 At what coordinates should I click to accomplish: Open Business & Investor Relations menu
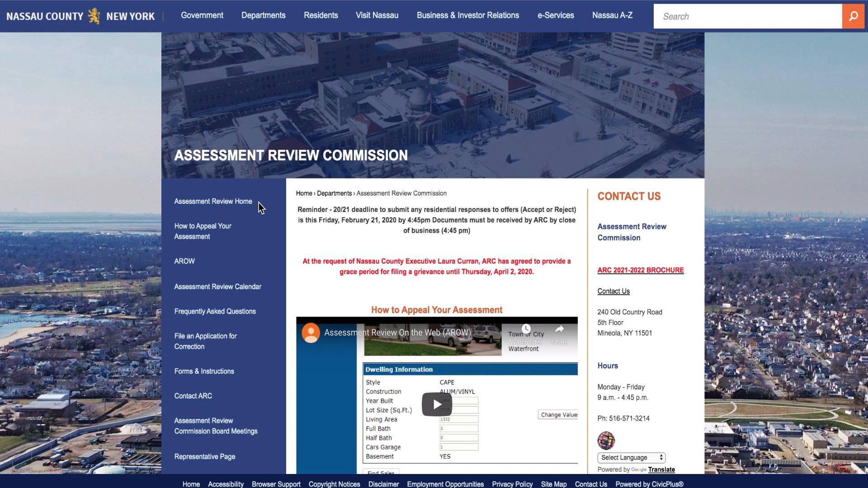[x=468, y=15]
